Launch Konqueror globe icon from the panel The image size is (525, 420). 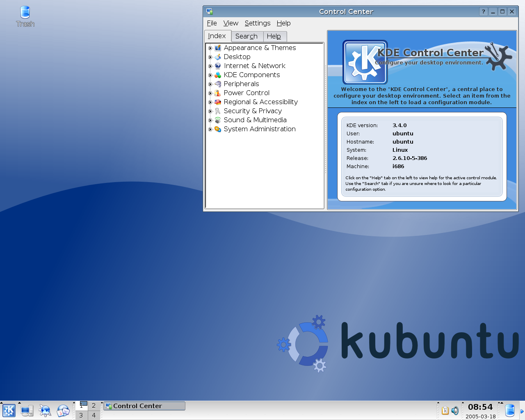click(45, 411)
